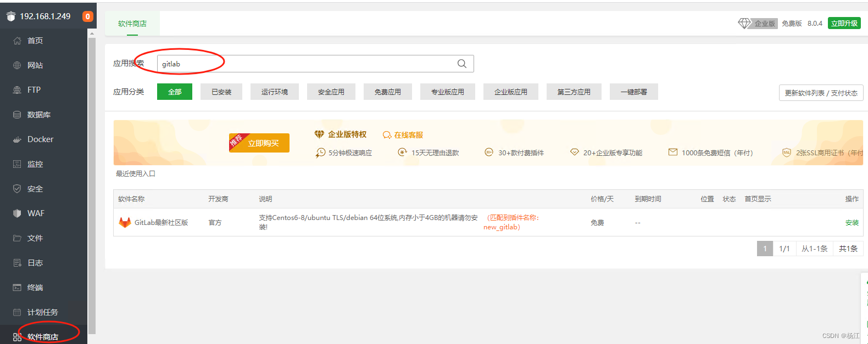Screen dimensions: 868x344
Task: Click 安装 for GitLab最新社区版
Action: (852, 222)
